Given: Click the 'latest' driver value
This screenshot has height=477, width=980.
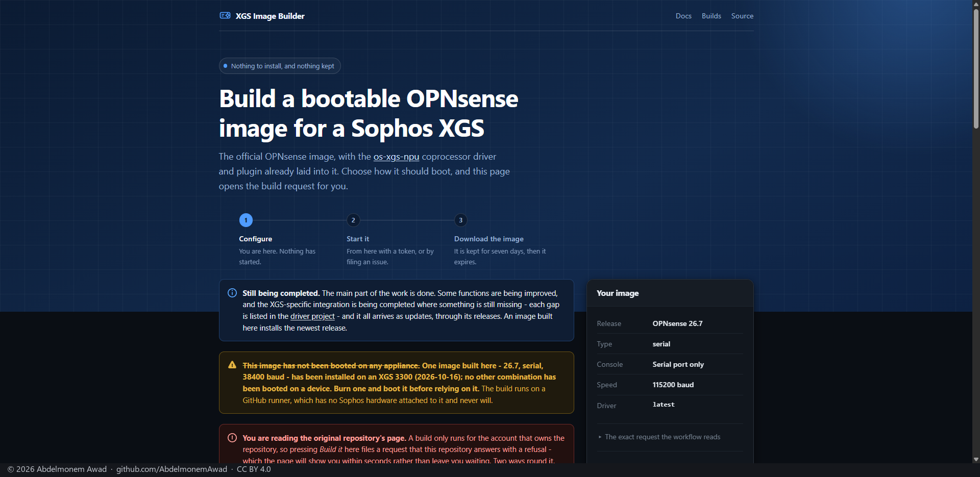Looking at the screenshot, I should click(664, 405).
